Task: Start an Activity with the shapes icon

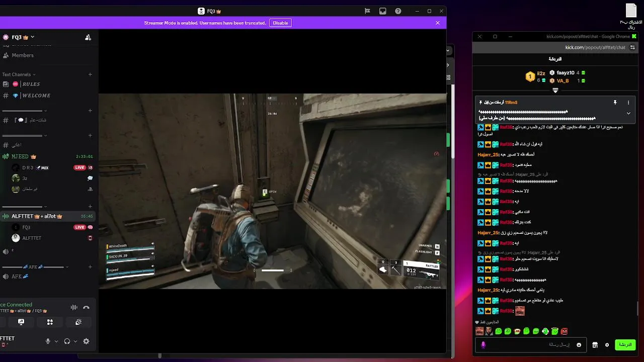Action: [x=50, y=322]
